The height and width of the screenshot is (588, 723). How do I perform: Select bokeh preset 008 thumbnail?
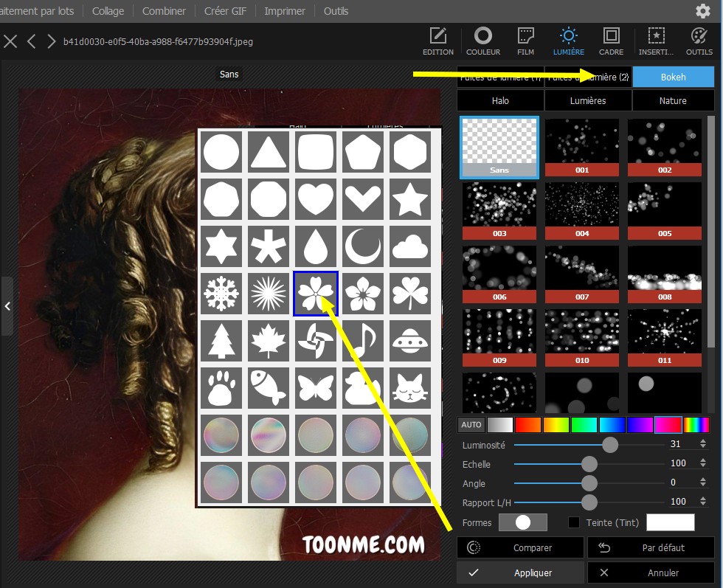pos(665,274)
